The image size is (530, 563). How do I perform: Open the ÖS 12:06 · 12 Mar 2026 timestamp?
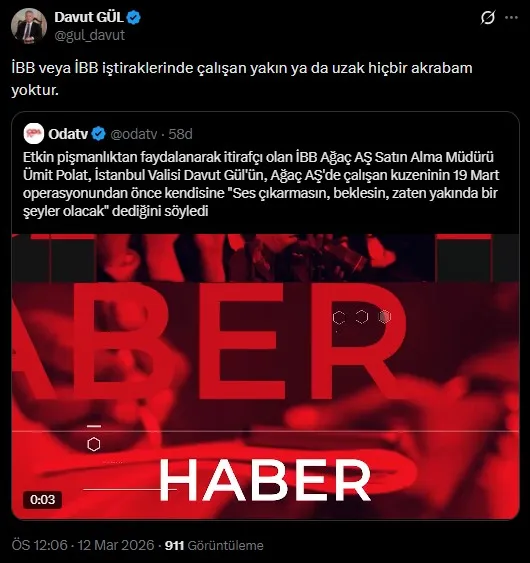pos(83,545)
